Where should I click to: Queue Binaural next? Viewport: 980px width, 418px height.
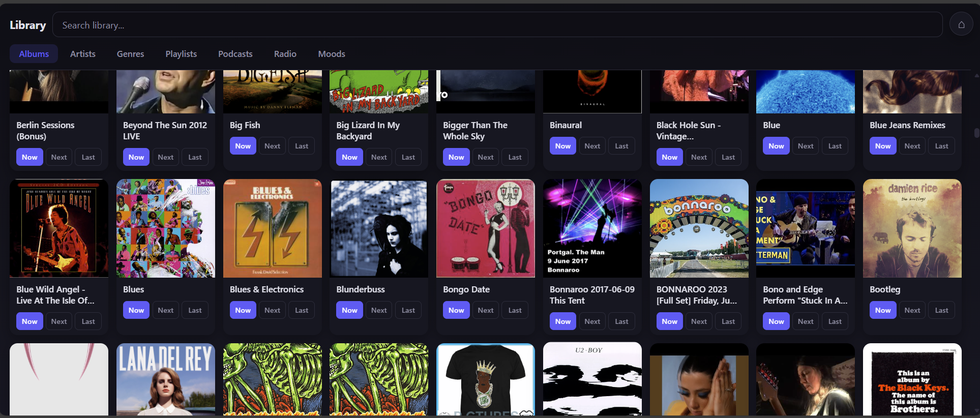click(592, 146)
